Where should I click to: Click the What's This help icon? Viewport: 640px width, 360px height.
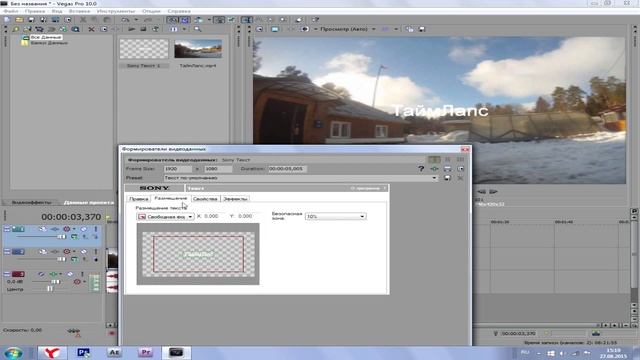[x=315, y=20]
